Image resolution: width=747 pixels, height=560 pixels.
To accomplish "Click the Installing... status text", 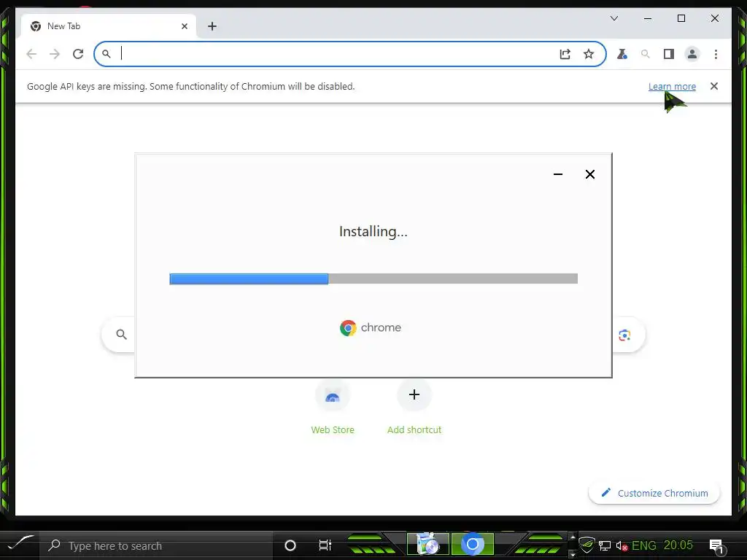I will coord(373,231).
